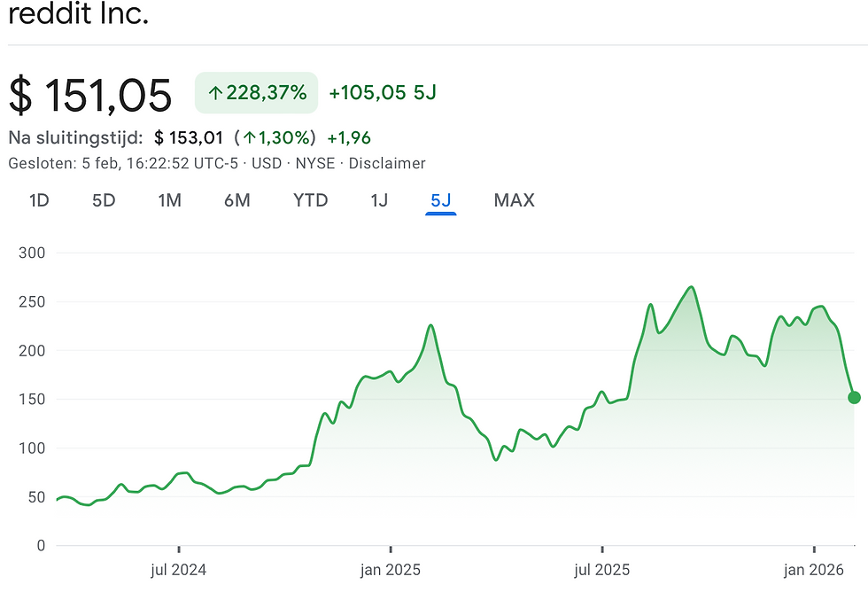Click the active 5J range tab
This screenshot has height=592, width=868.
[x=441, y=200]
